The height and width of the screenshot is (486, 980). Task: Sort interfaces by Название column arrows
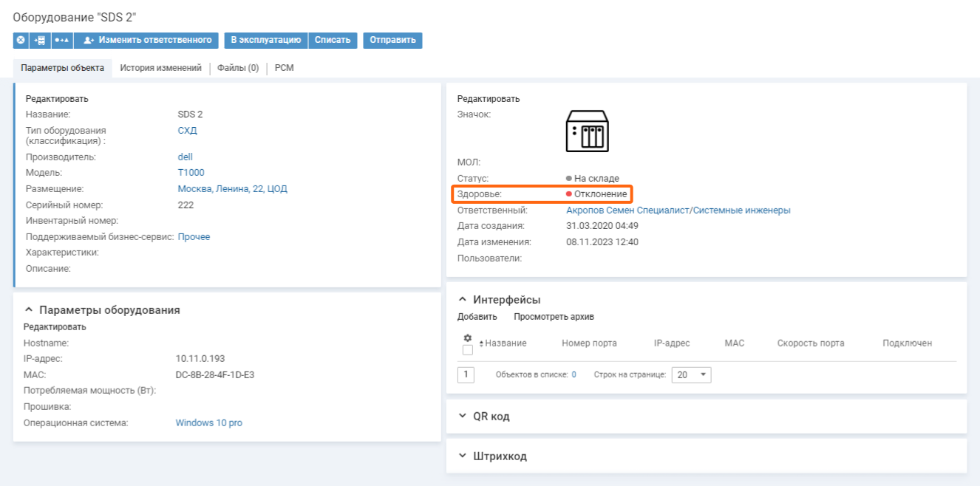481,343
